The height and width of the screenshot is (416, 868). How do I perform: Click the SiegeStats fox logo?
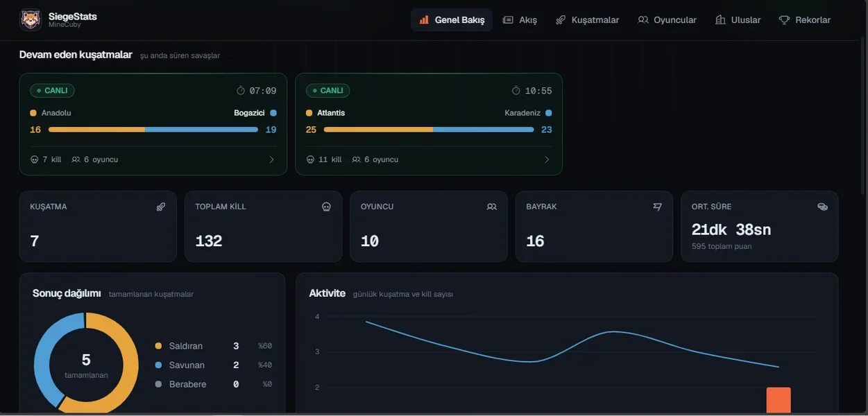pyautogui.click(x=31, y=20)
